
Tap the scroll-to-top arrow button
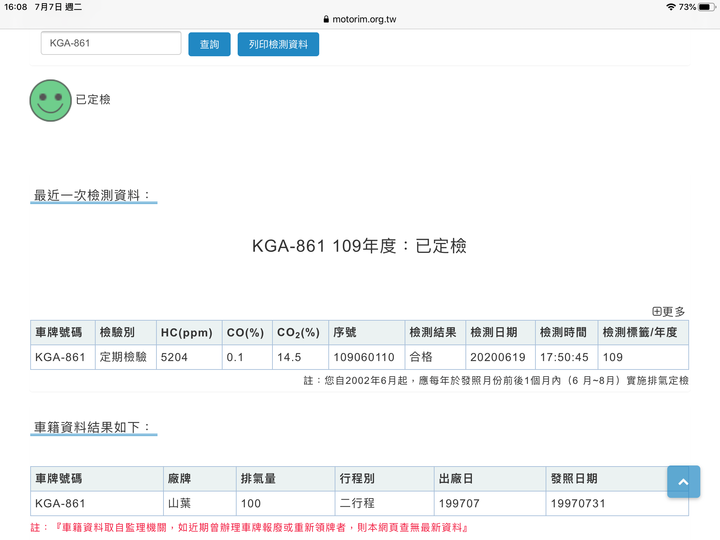point(683,482)
